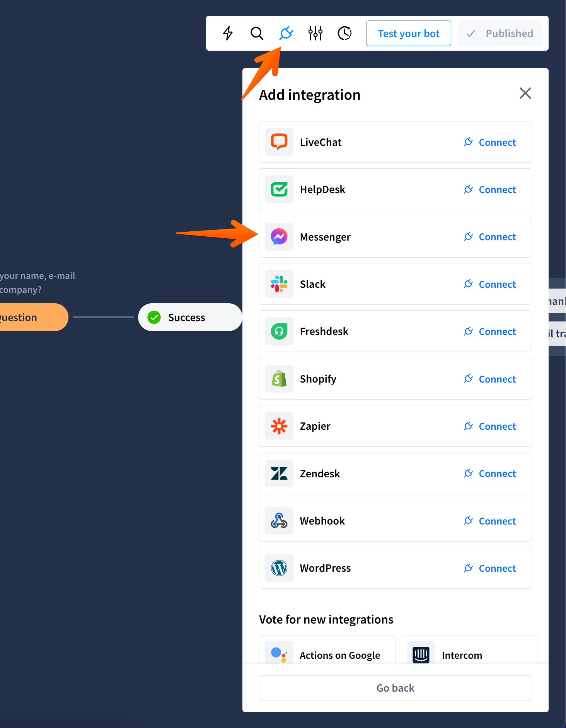The image size is (566, 728).
Task: Click the Published status button
Action: (500, 33)
